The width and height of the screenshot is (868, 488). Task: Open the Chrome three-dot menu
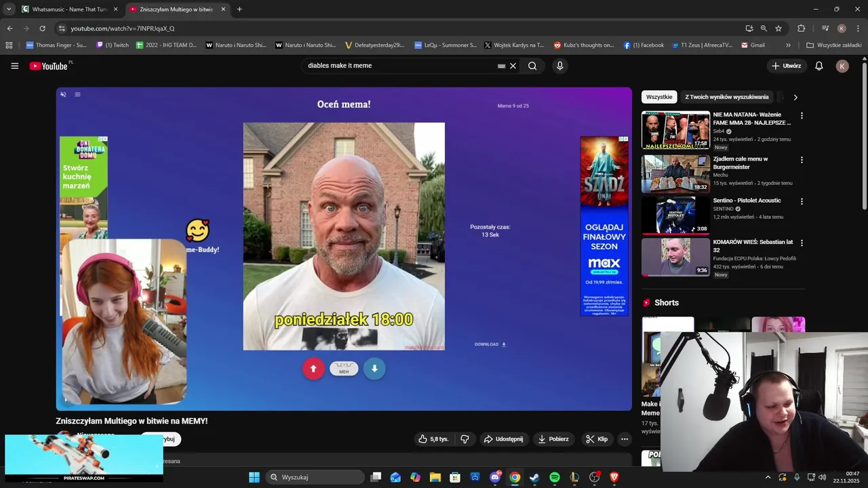click(x=859, y=28)
